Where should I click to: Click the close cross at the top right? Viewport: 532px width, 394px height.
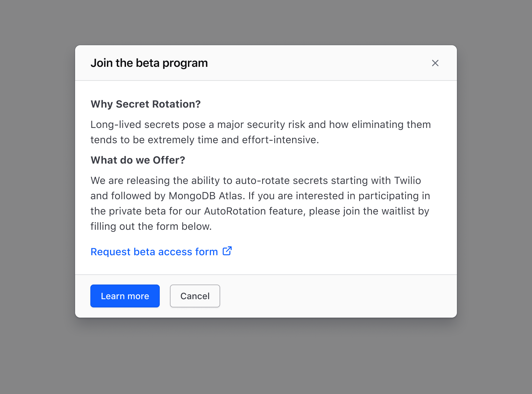[x=435, y=63]
